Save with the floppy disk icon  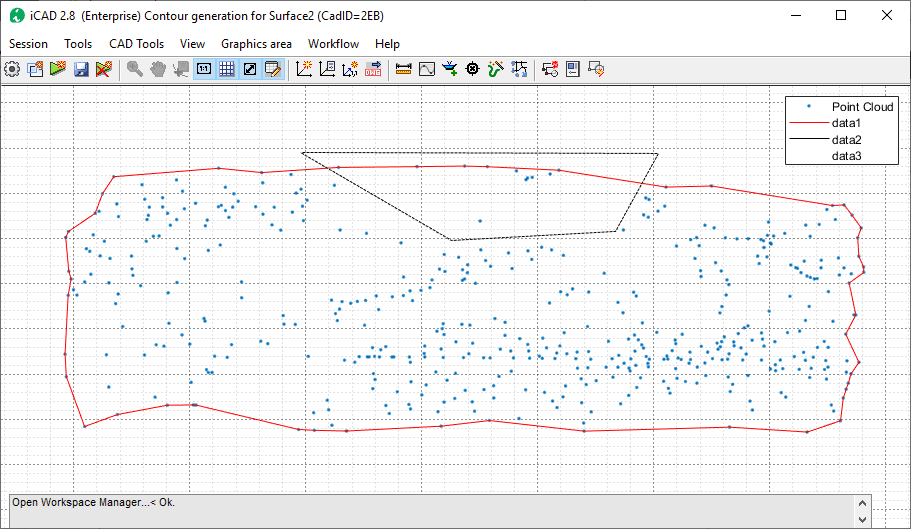81,69
